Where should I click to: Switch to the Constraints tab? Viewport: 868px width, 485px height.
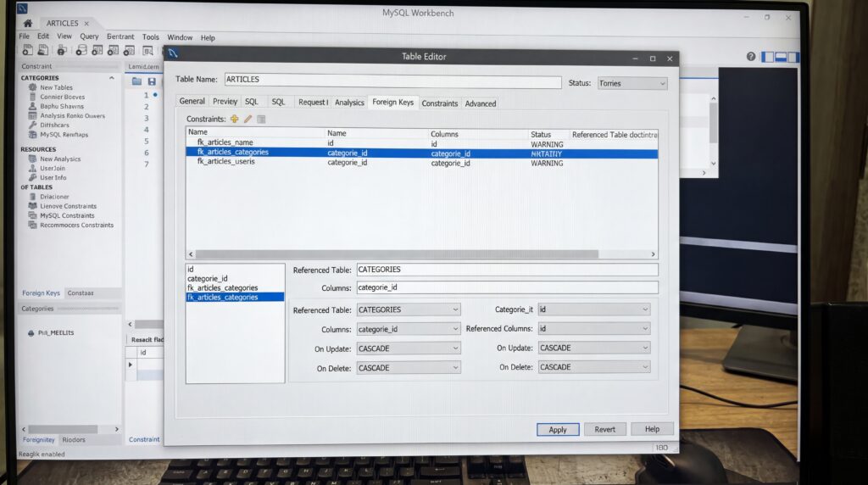click(x=440, y=103)
